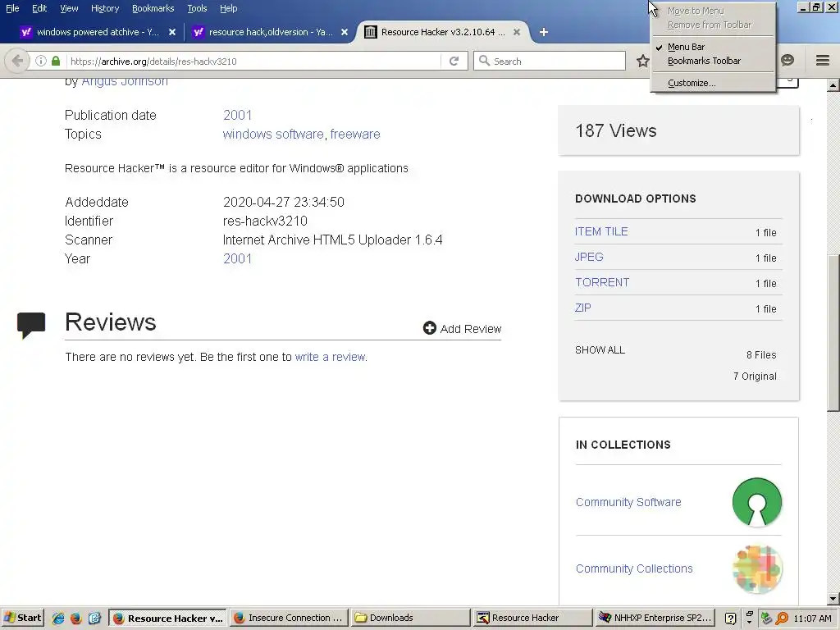The height and width of the screenshot is (630, 840).
Task: Close the 'windows powered atchive' tab
Action: pos(172,32)
